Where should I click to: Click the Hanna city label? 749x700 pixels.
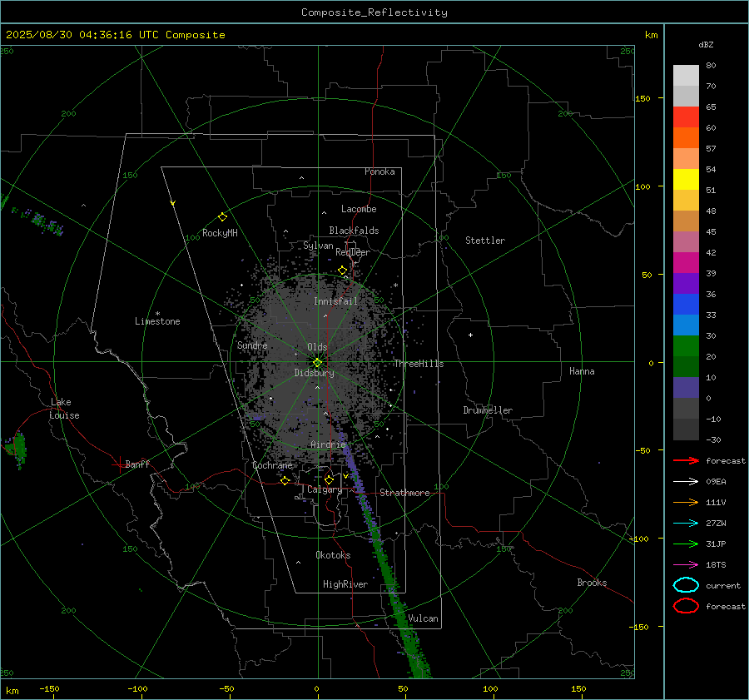[582, 371]
